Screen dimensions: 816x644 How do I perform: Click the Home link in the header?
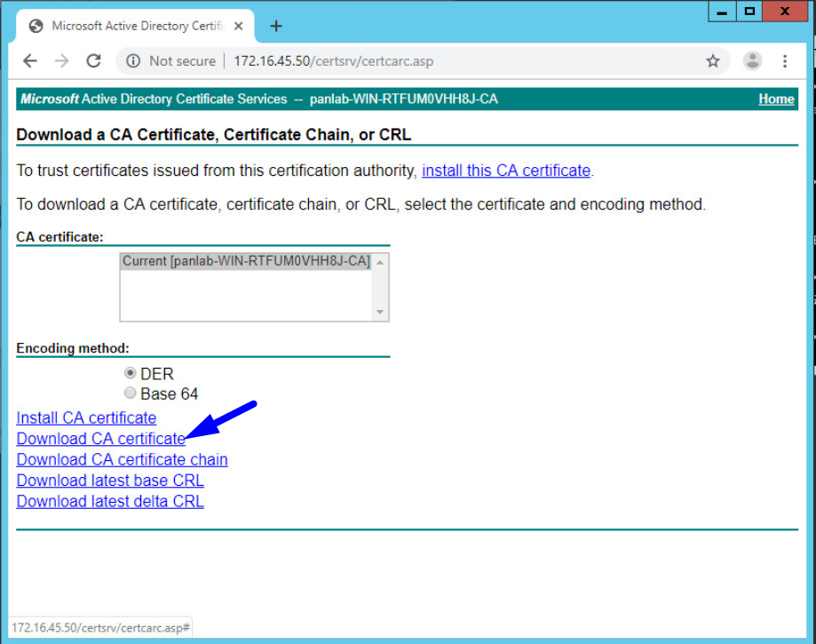[x=776, y=99]
